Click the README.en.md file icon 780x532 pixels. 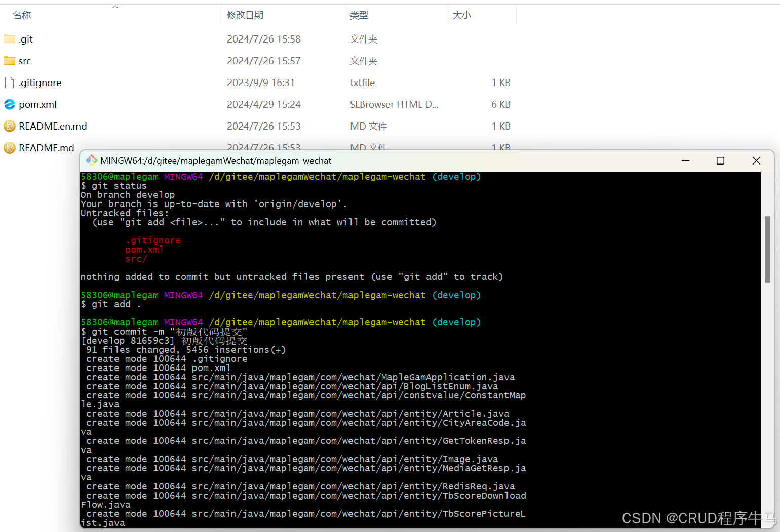(x=10, y=126)
